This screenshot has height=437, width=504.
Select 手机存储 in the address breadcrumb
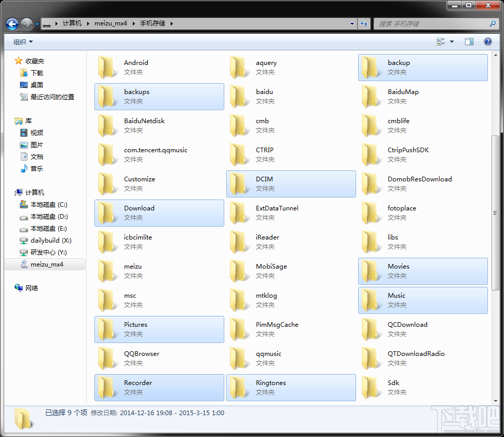coord(153,23)
